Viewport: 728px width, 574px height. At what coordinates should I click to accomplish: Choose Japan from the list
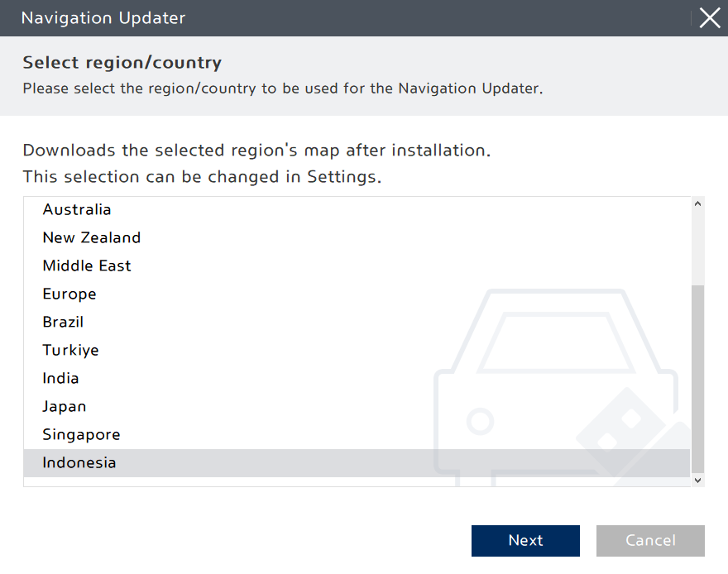65,407
